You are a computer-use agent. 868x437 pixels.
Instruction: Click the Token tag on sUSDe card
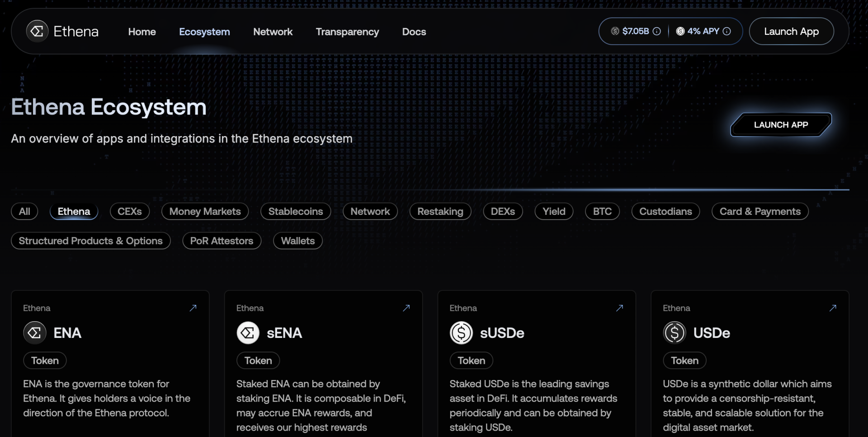(472, 361)
